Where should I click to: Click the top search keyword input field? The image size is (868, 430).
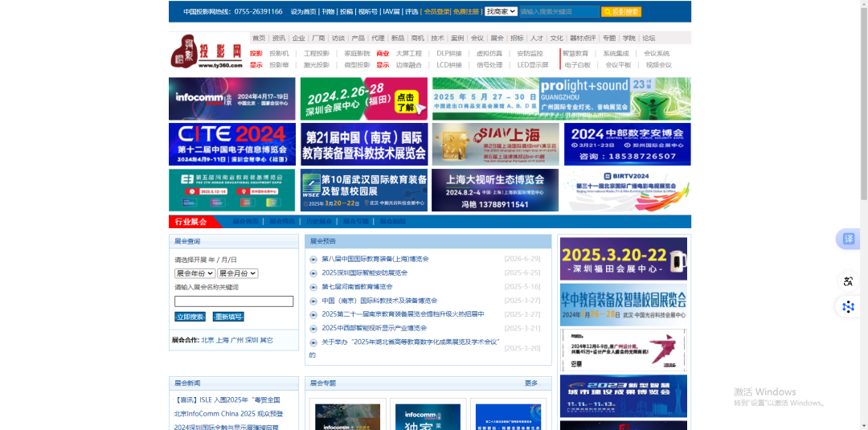click(559, 11)
